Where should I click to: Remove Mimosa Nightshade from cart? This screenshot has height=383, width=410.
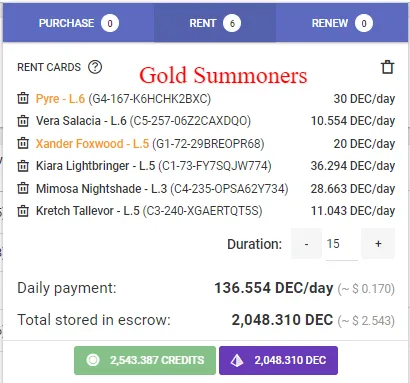(23, 188)
